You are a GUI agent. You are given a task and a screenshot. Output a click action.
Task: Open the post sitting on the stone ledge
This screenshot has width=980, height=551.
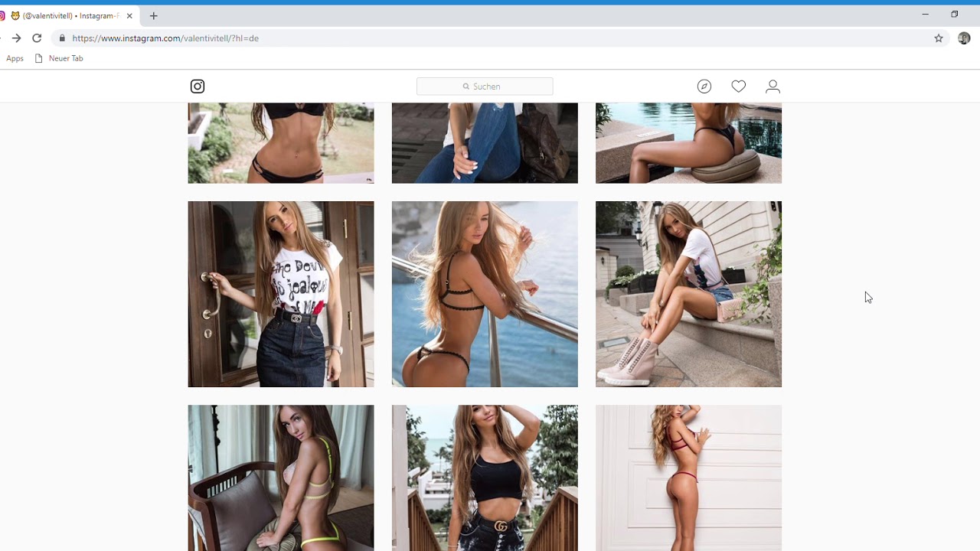[688, 294]
